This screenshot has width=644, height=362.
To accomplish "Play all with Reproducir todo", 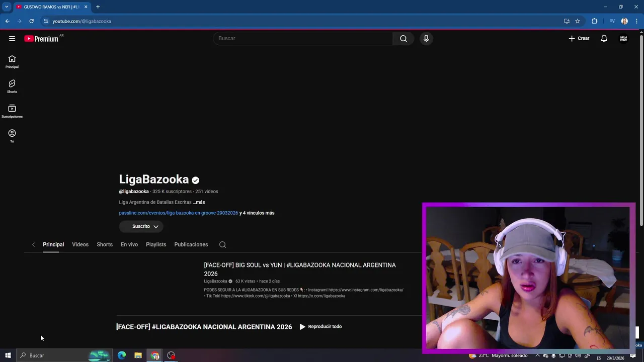I will [x=320, y=327].
